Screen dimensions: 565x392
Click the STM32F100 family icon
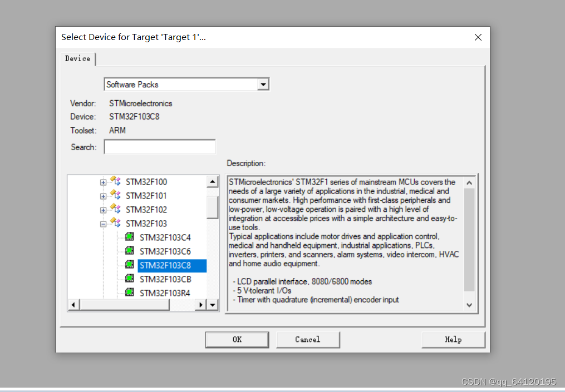point(115,181)
